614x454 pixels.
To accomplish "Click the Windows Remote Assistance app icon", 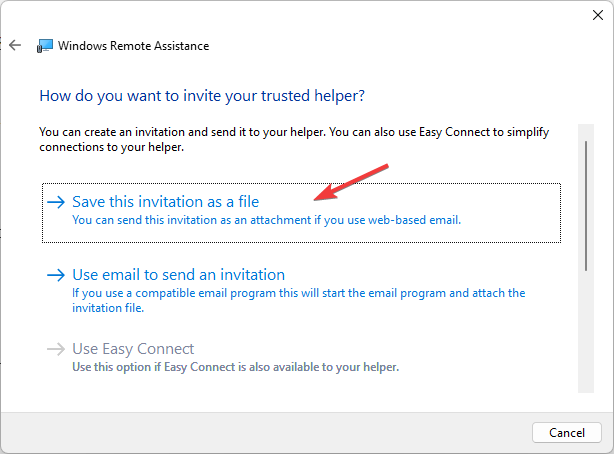I will [x=45, y=45].
